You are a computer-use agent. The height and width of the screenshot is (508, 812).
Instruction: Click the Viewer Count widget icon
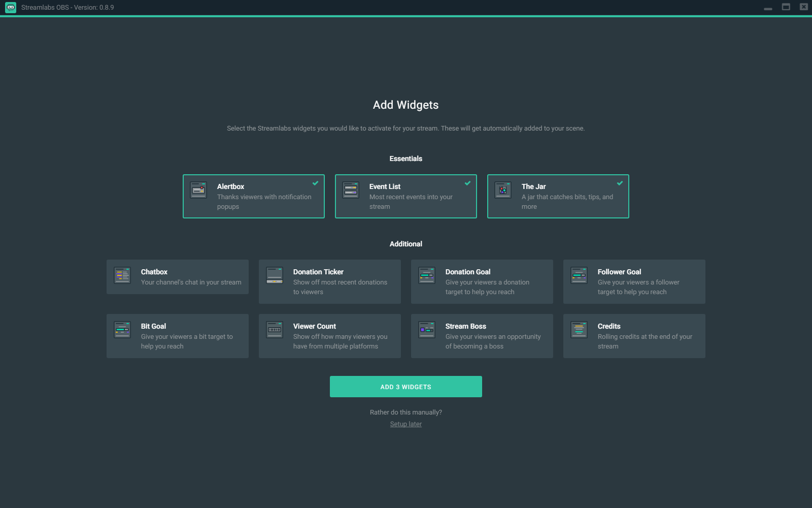point(275,330)
